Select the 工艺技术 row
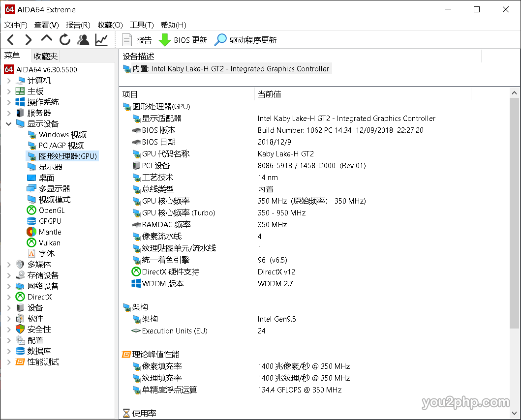Viewport: 521px width, 420px height. [x=205, y=178]
